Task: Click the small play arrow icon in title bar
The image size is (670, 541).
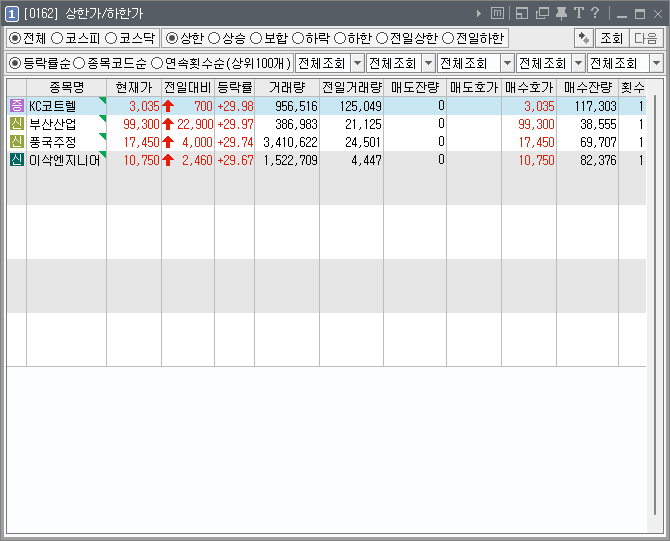Action: [x=479, y=14]
